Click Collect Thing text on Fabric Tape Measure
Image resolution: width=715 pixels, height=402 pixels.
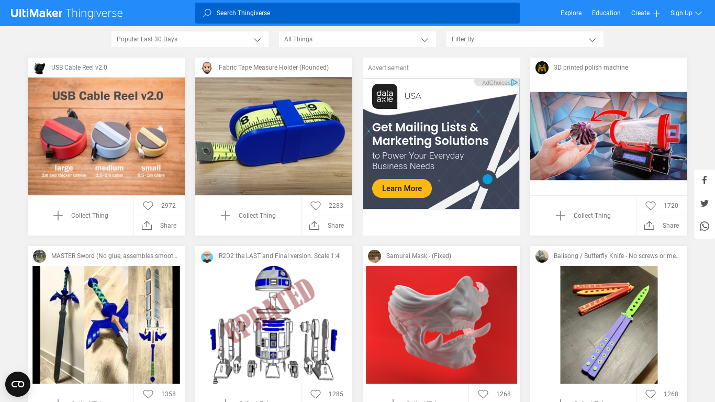[257, 216]
